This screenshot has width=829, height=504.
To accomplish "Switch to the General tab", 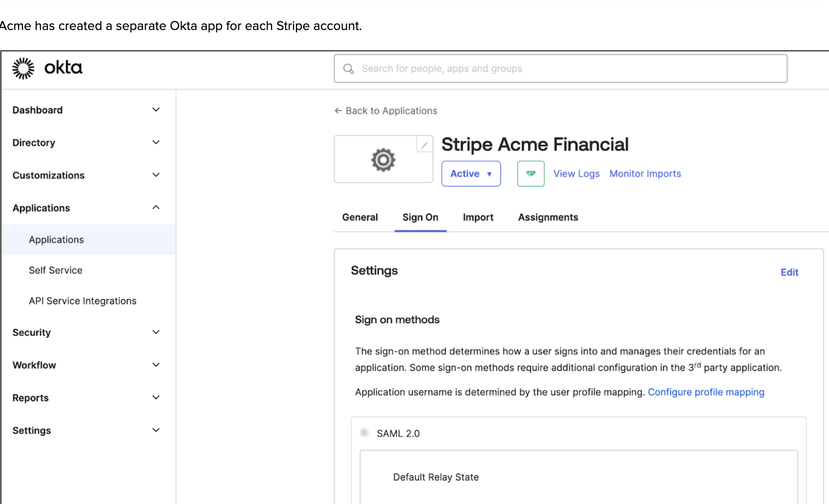I will click(360, 217).
